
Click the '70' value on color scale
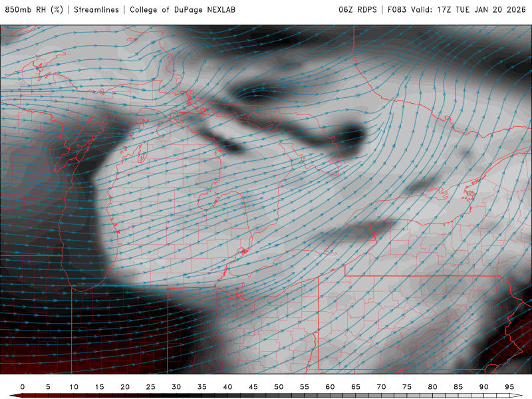(x=381, y=387)
